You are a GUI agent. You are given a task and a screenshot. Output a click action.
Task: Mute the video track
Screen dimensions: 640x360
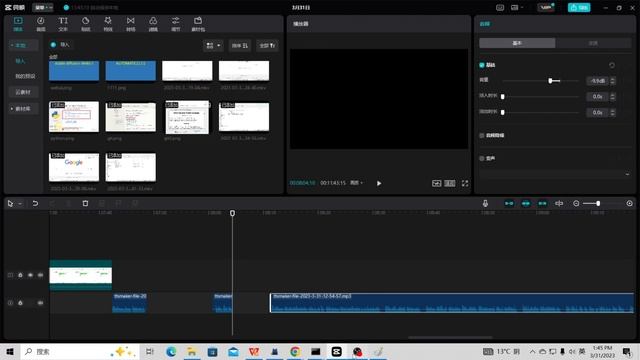pos(40,275)
